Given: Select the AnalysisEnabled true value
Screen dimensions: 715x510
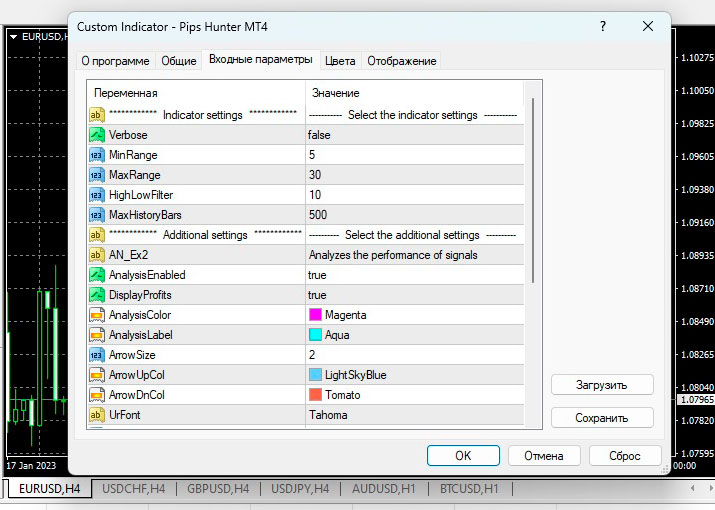Looking at the screenshot, I should (318, 275).
